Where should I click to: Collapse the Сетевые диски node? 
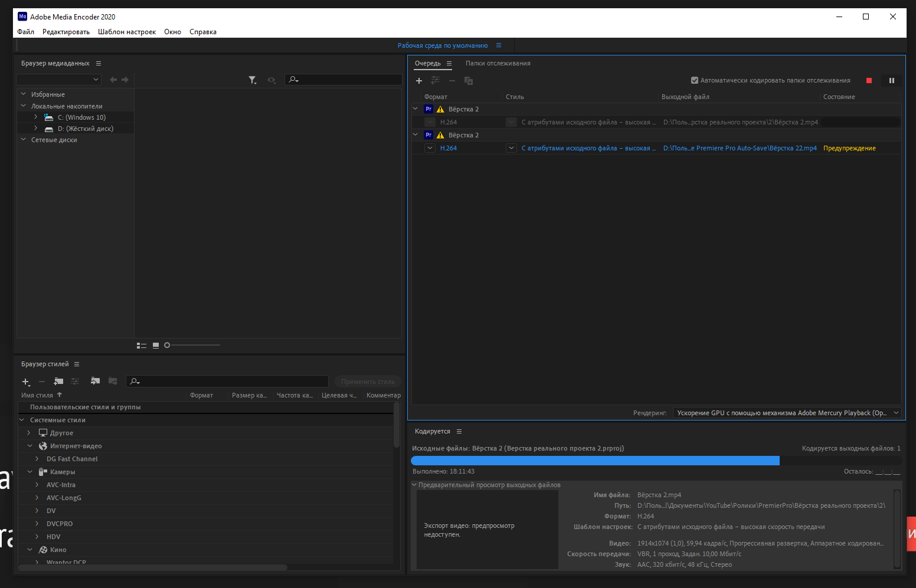click(x=24, y=139)
